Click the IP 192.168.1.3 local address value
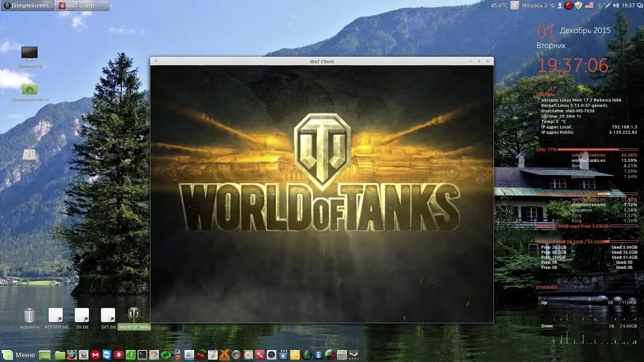Viewport: 644px width, 362px height. pos(624,127)
